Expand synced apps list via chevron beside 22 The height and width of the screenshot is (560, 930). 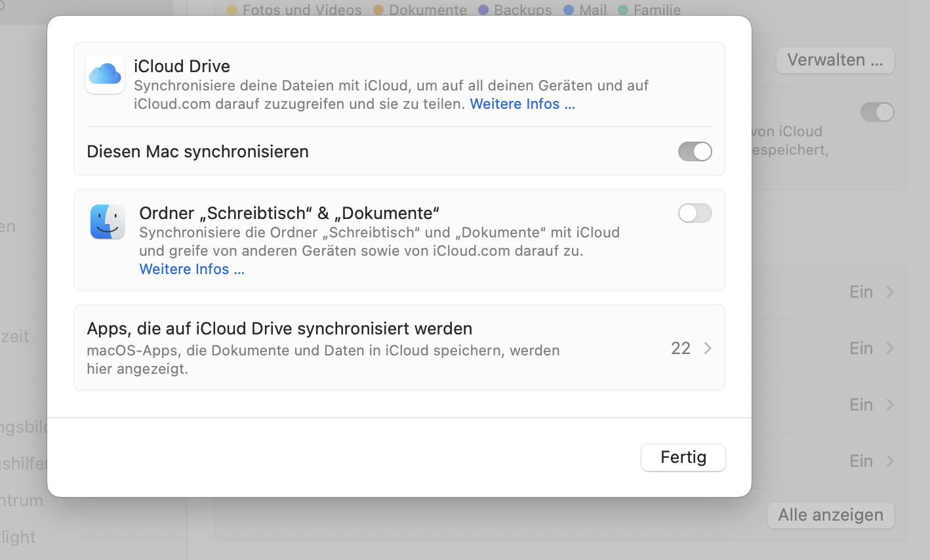point(708,348)
